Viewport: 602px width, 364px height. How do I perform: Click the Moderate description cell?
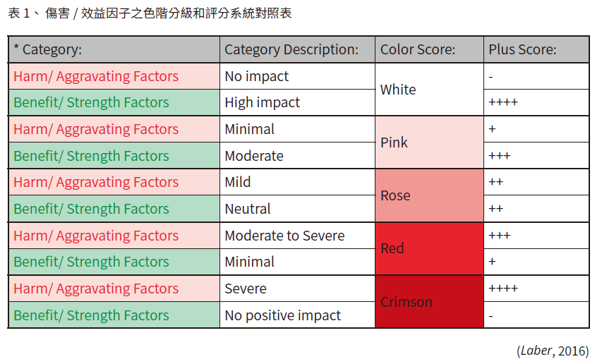(297, 156)
